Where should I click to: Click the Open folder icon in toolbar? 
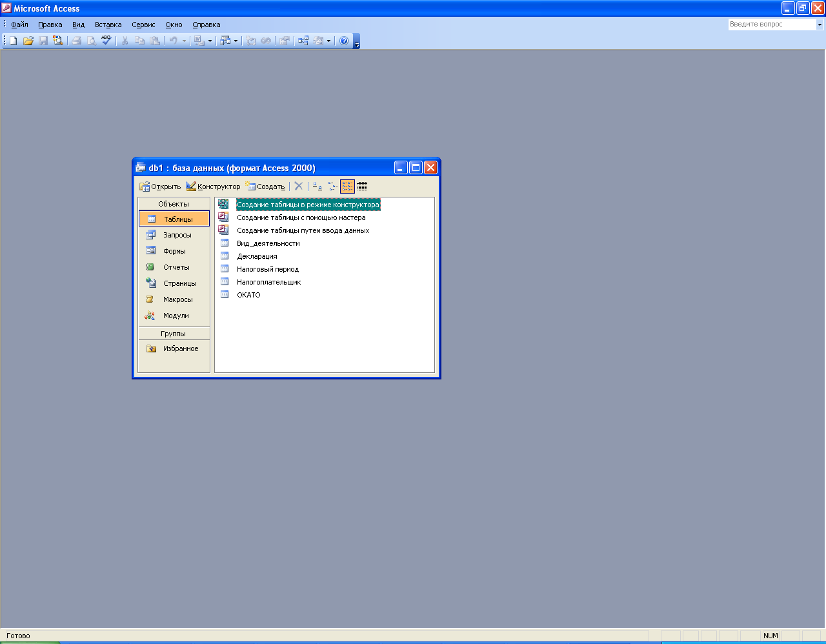pos(28,41)
